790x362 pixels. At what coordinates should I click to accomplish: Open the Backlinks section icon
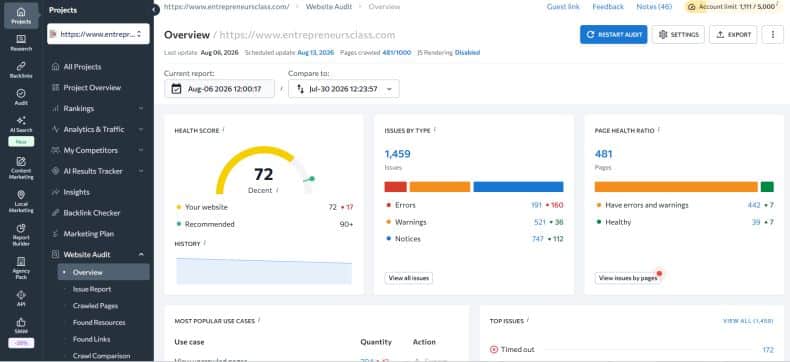[x=21, y=69]
